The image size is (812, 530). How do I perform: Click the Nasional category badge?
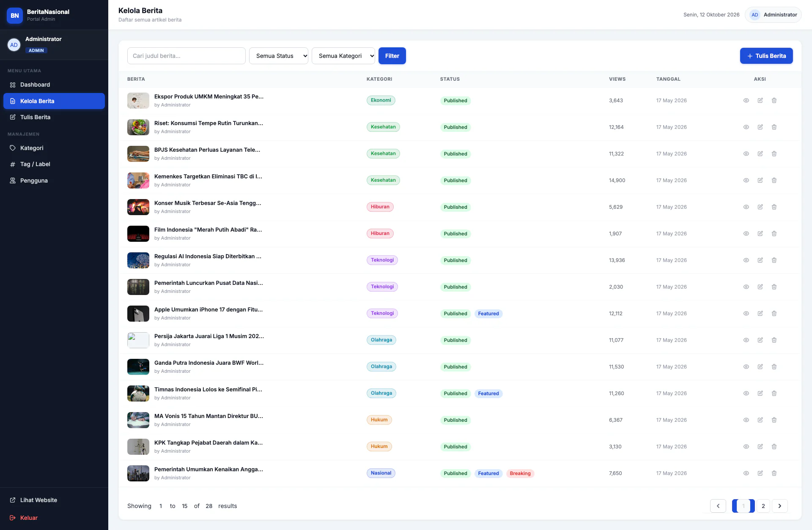(381, 473)
